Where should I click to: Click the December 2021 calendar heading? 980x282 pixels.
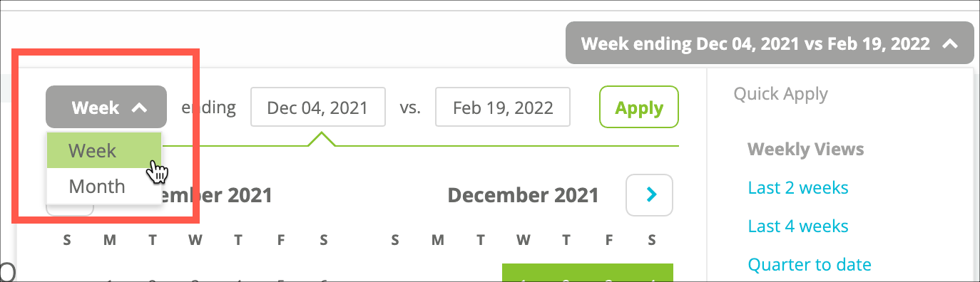coord(523,194)
